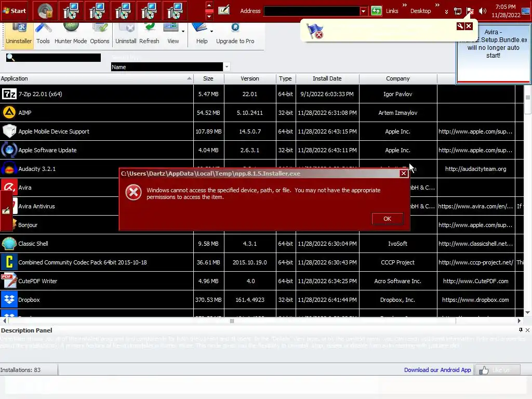The width and height of the screenshot is (532, 399).
Task: Expand the Address bar dropdown
Action: (x=363, y=11)
